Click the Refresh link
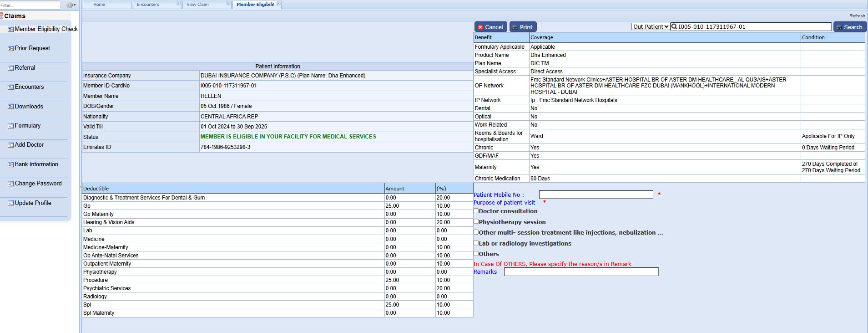 click(857, 15)
